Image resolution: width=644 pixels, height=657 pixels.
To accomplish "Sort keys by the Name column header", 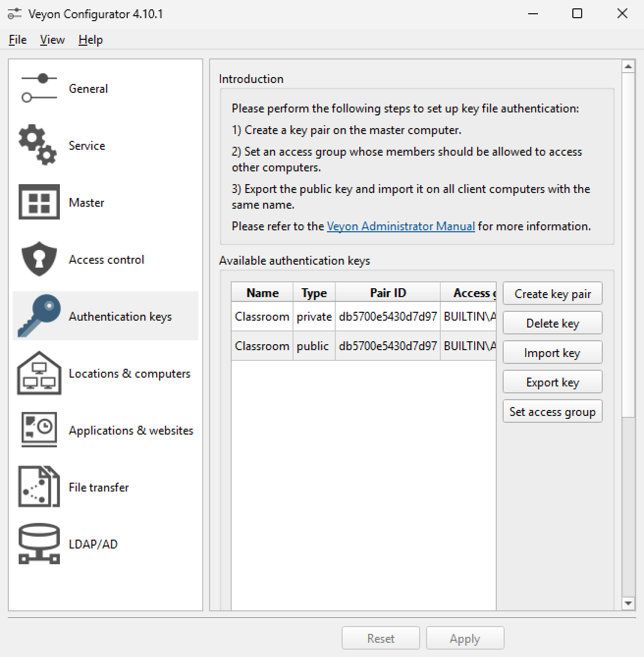I will pyautogui.click(x=262, y=293).
